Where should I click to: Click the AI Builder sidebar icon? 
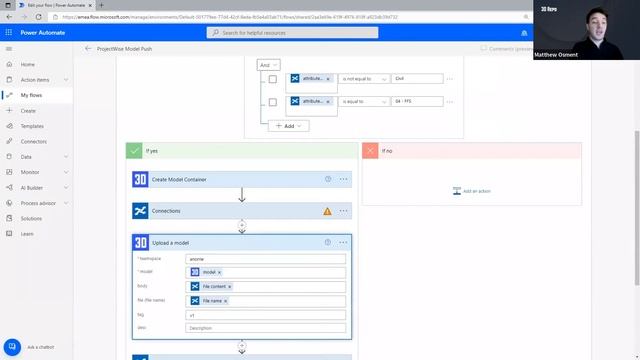[x=9, y=188]
